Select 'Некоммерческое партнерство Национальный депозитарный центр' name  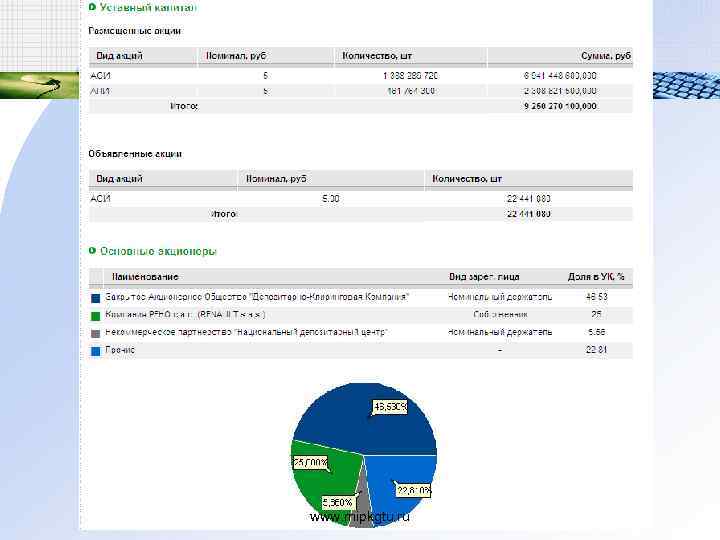pos(246,332)
